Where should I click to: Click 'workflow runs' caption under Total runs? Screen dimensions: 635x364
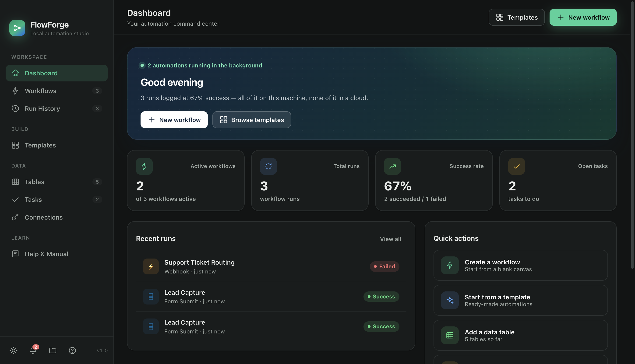pyautogui.click(x=280, y=199)
